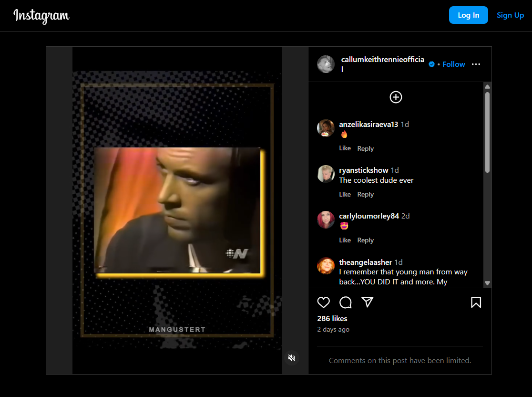Click '1d' timestamp on anzelikasiraeva13's comment
The height and width of the screenshot is (397, 532).
(x=405, y=124)
